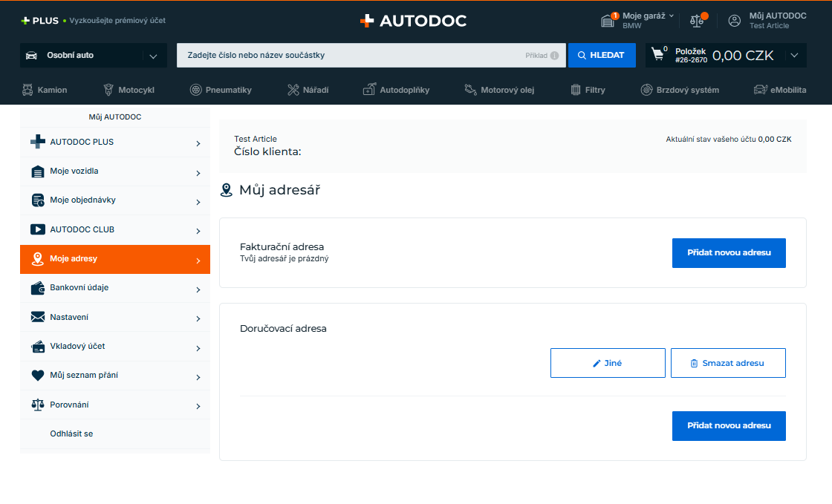This screenshot has width=832, height=504.
Task: Select the Pneumatiky tire category
Action: coord(221,90)
